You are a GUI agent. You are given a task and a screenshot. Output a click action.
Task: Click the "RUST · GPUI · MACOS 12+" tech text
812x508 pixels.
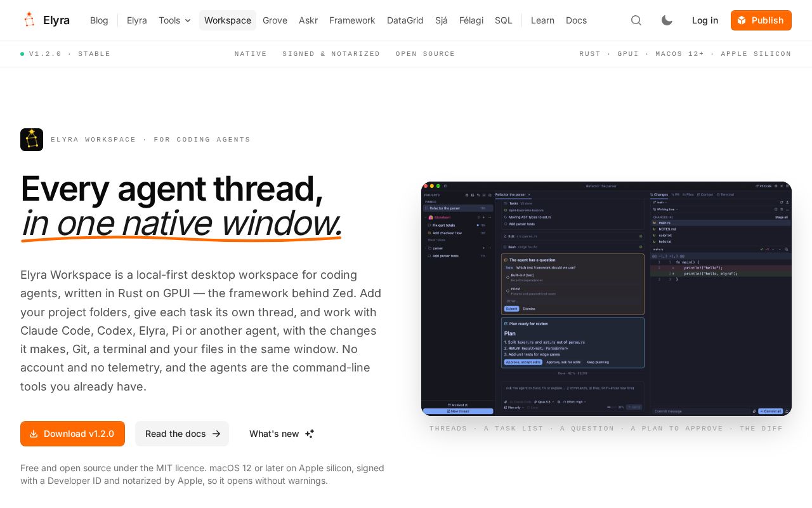point(641,54)
